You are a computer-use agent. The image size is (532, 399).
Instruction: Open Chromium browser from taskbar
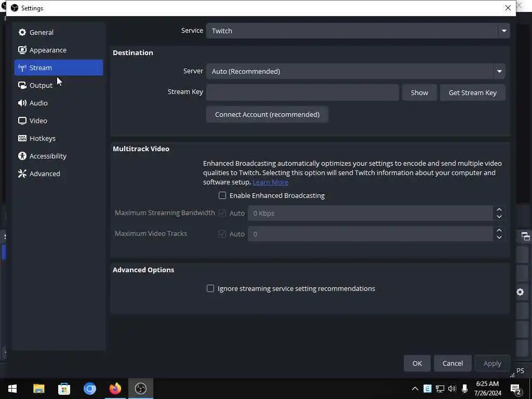90,389
